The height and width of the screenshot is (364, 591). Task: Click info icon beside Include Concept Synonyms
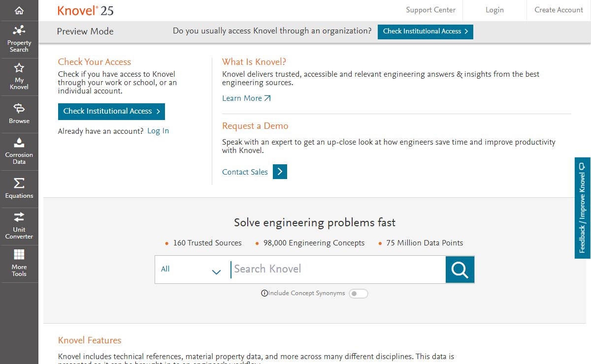pos(264,293)
